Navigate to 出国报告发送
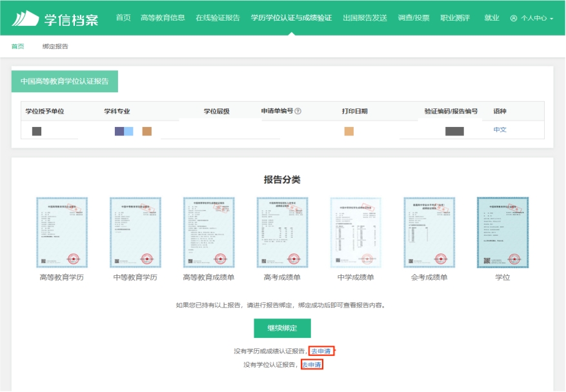 (x=365, y=18)
